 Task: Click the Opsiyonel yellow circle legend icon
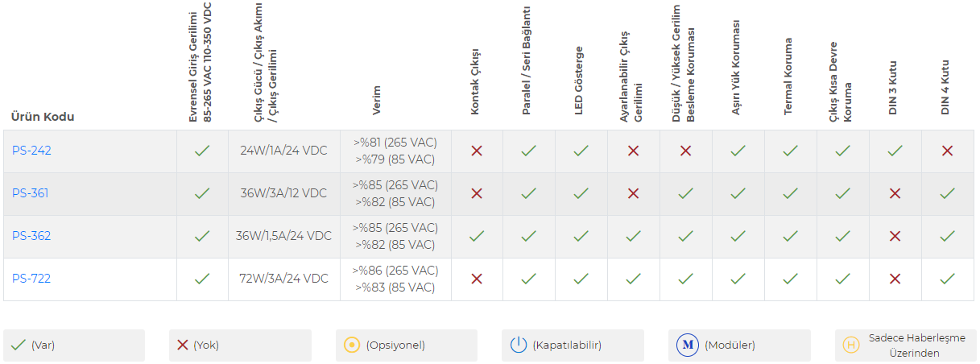pyautogui.click(x=352, y=345)
